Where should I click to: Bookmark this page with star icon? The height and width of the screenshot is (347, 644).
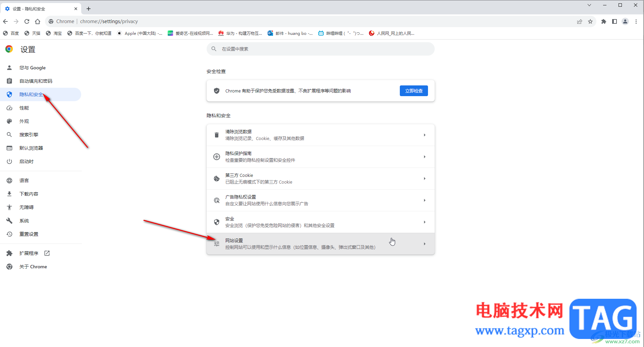click(590, 21)
